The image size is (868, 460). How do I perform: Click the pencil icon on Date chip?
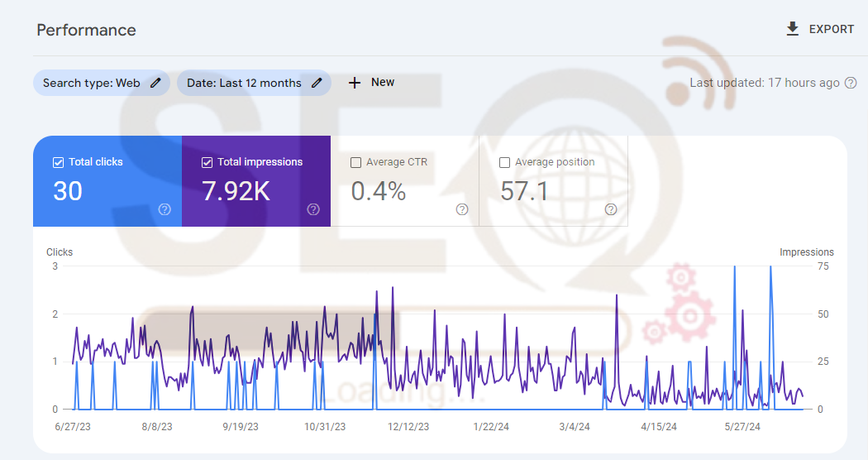point(317,83)
